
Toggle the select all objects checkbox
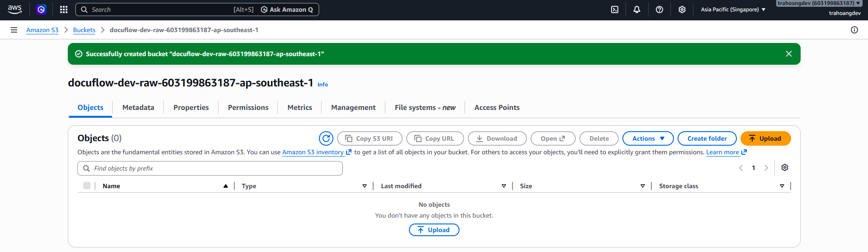(87, 185)
